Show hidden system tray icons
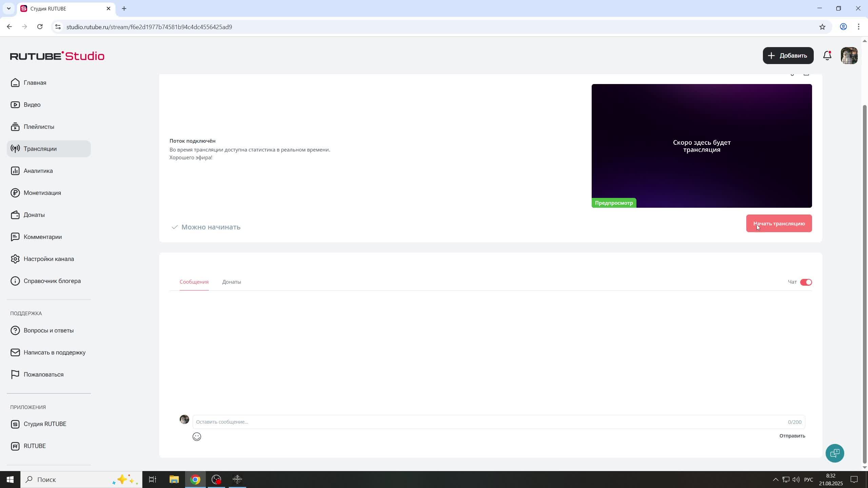The height and width of the screenshot is (488, 868). click(x=775, y=480)
